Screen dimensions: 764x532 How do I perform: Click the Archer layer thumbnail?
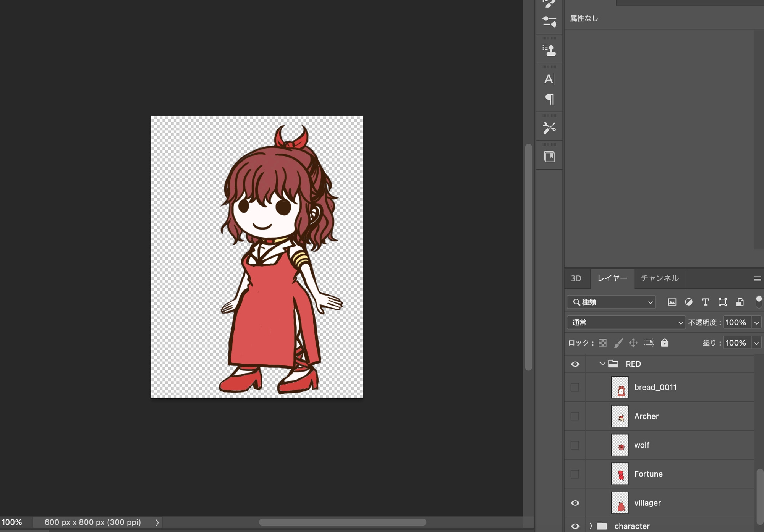coord(620,416)
